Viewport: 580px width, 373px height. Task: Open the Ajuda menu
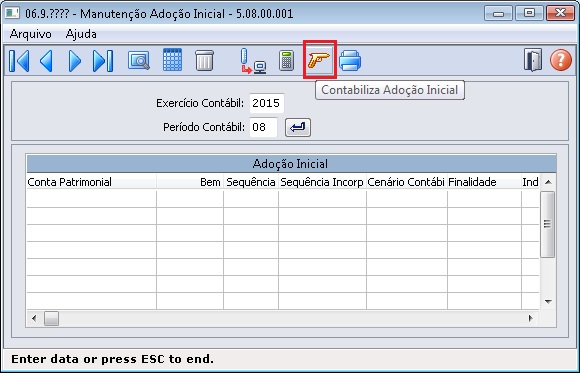click(x=81, y=34)
